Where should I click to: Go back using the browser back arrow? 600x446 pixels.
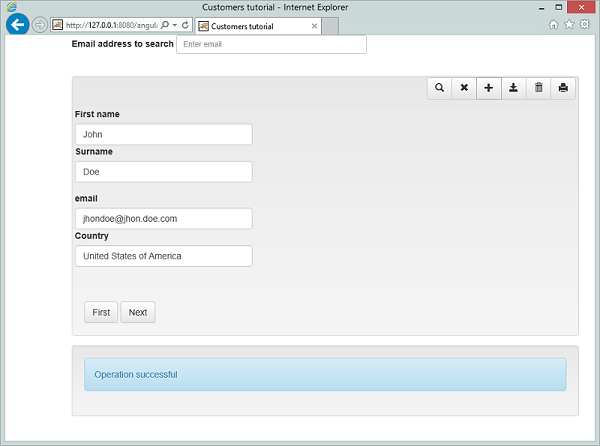click(x=17, y=24)
